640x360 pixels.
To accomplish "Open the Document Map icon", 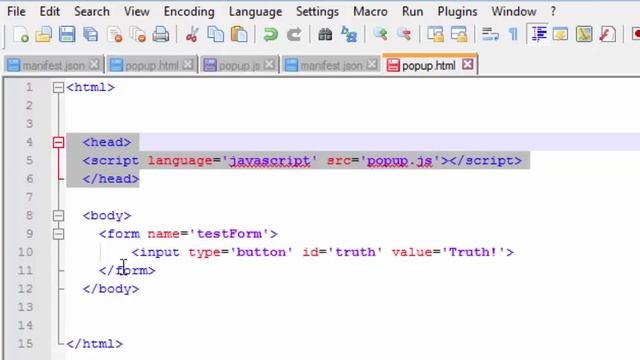I will [x=584, y=35].
